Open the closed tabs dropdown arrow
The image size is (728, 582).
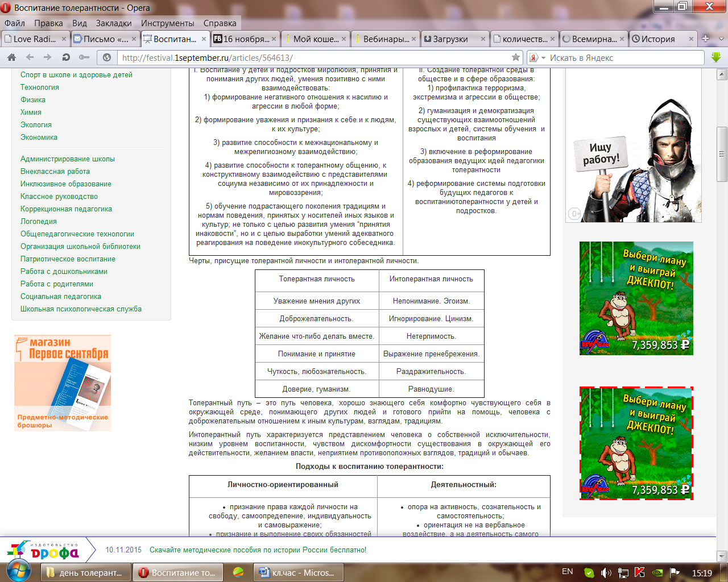point(721,38)
